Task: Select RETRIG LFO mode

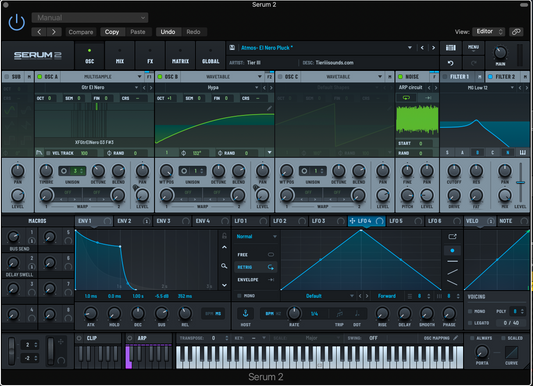Action: pyautogui.click(x=255, y=267)
